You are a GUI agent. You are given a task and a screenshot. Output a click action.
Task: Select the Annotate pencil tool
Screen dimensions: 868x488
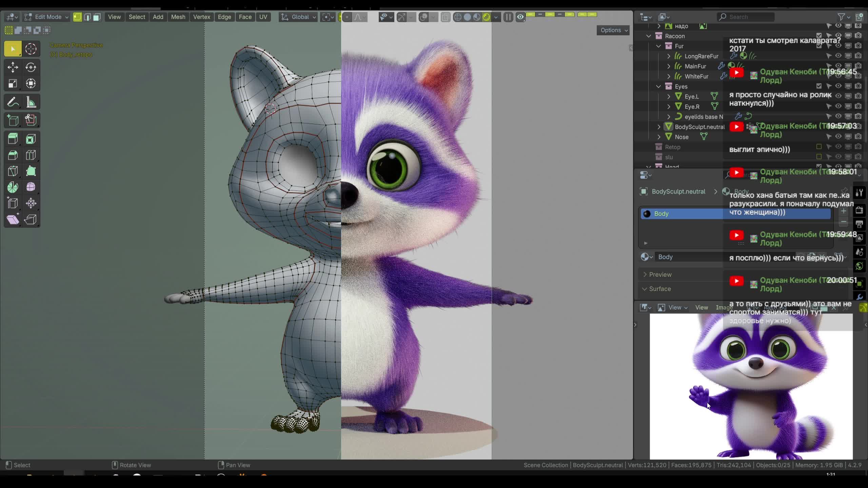pyautogui.click(x=13, y=102)
